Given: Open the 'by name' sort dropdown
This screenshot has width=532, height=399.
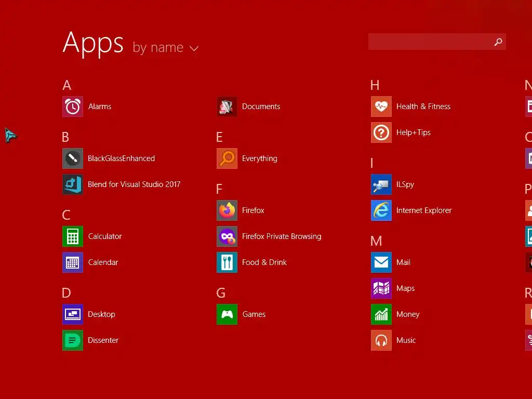Looking at the screenshot, I should pos(165,48).
